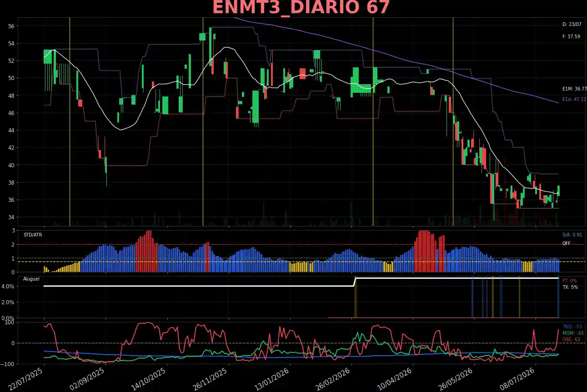The image size is (587, 392).
Task: Click the TX: 5% label
Action: [570, 287]
